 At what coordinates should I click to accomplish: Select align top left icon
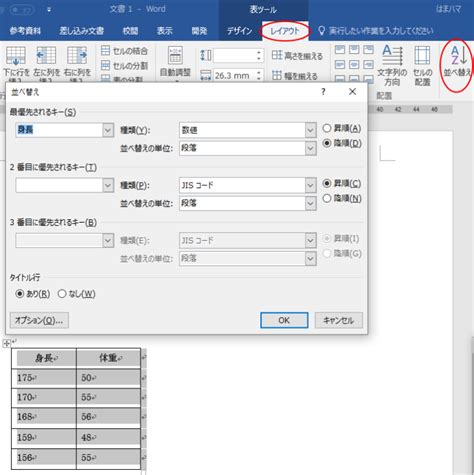click(x=340, y=50)
